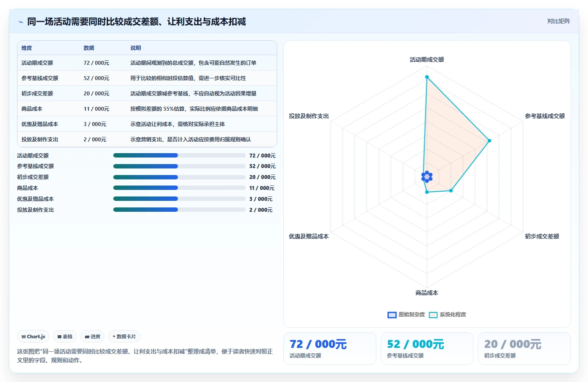The height and width of the screenshot is (382, 588).
Task: Click the 优惠及赠品成本 progress bar
Action: pyautogui.click(x=179, y=199)
